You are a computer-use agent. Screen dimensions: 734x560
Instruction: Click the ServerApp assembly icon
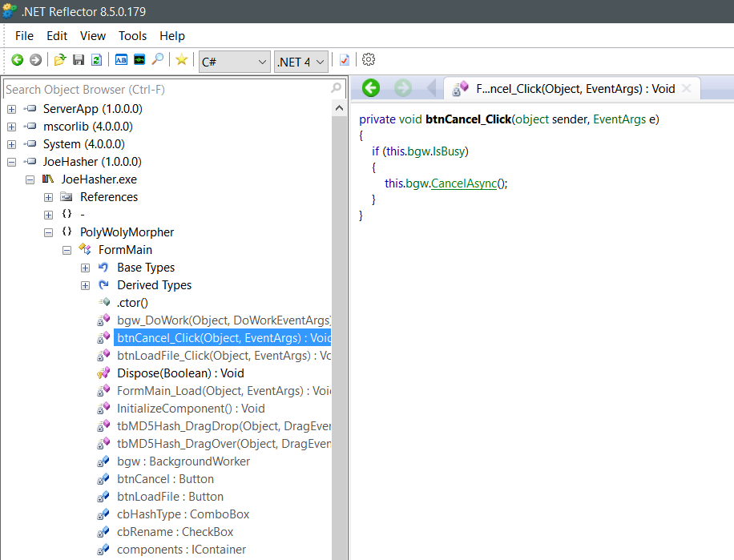tap(30, 108)
